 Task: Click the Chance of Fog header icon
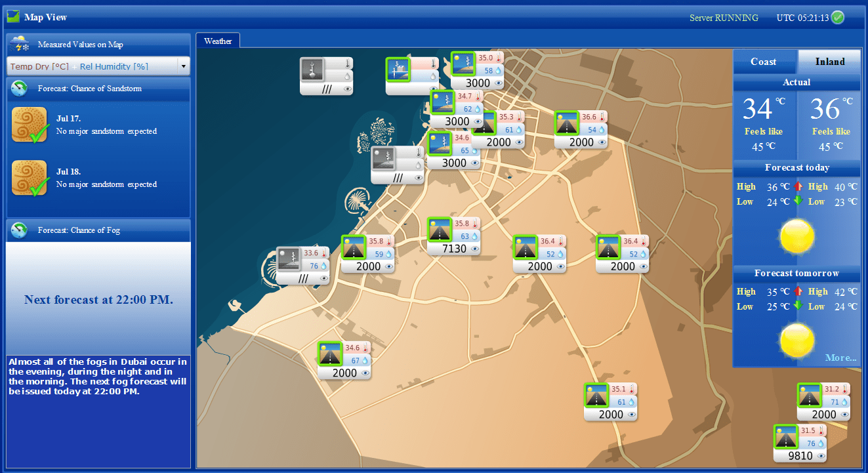click(20, 230)
